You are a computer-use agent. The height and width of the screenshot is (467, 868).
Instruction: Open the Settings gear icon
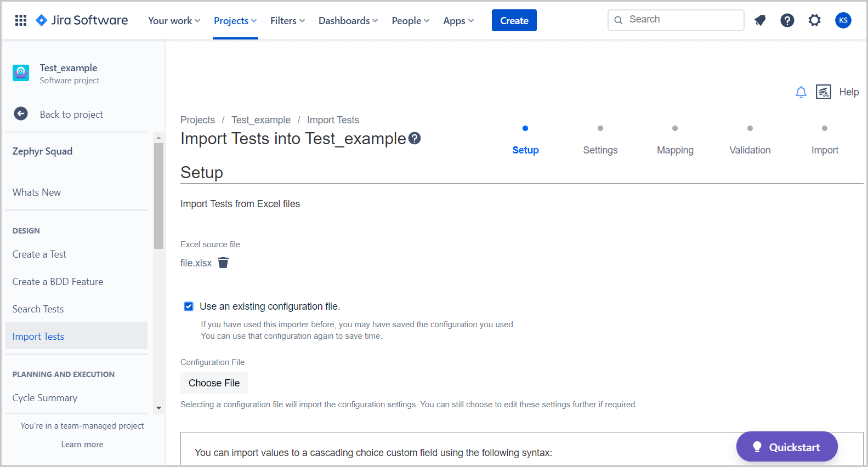pos(815,20)
